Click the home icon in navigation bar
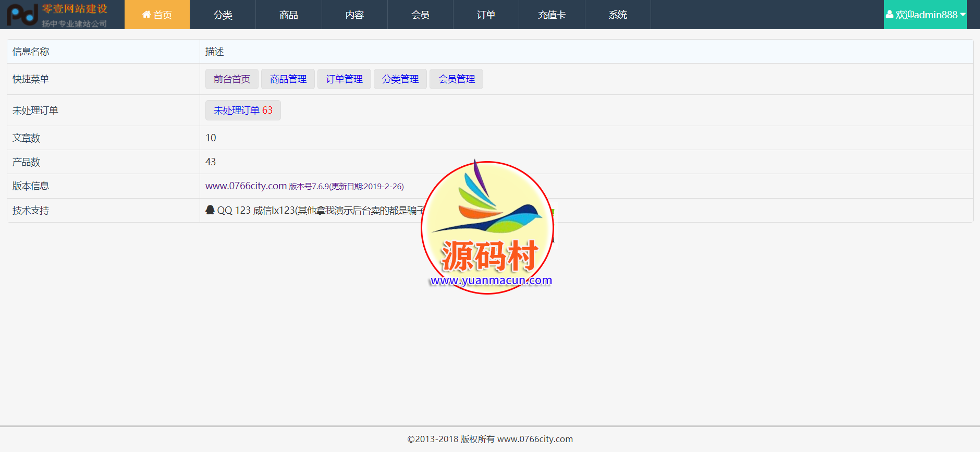 [146, 15]
